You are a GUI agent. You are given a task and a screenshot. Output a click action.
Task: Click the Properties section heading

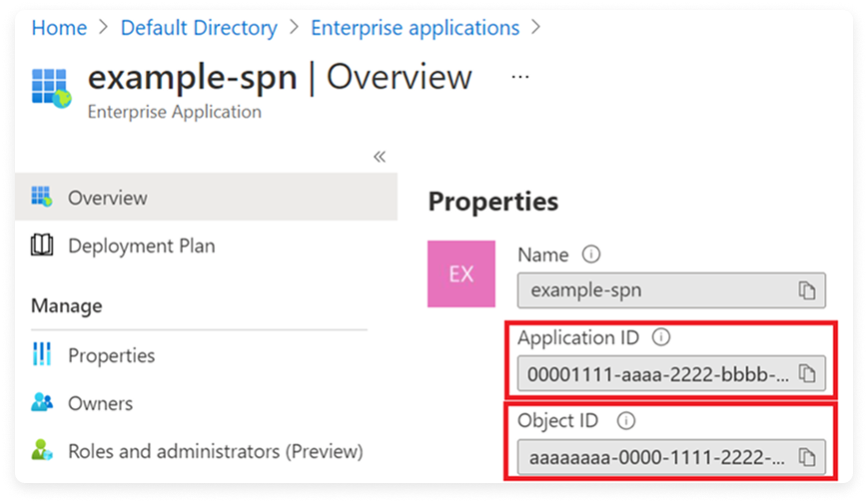(x=493, y=202)
